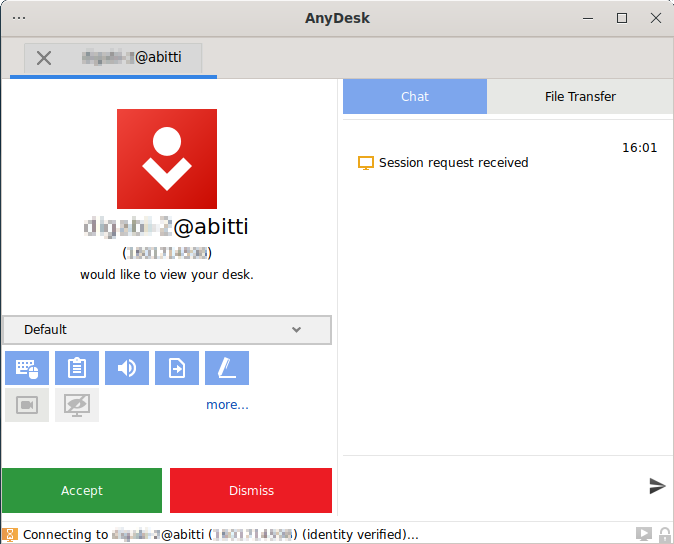Click the grayed session recording camera icon
Screen dimensions: 674x544
(27, 405)
